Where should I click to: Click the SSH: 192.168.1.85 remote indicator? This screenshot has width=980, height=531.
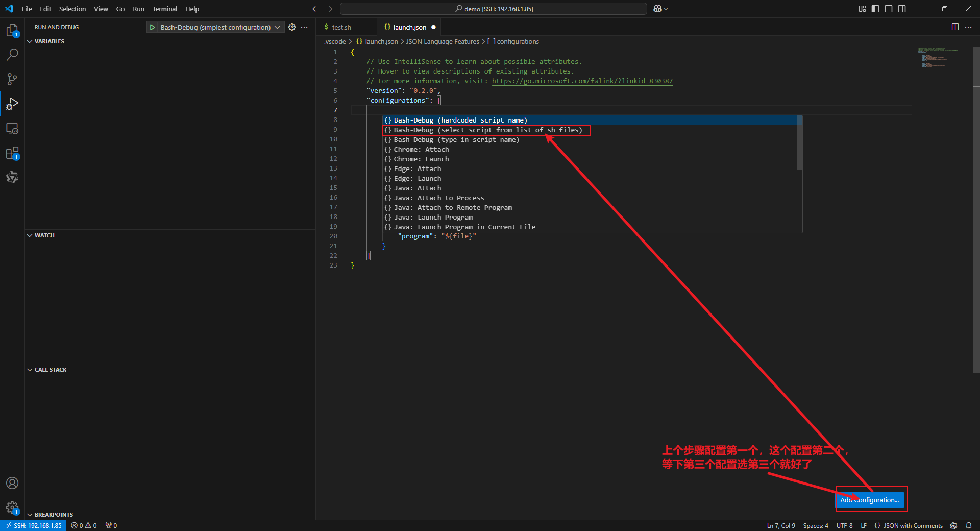tap(33, 525)
